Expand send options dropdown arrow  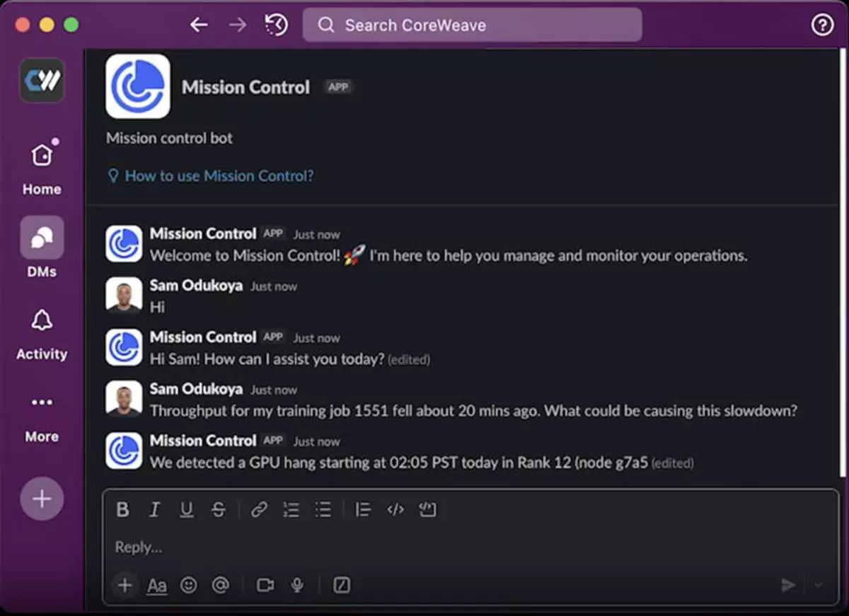(x=819, y=585)
